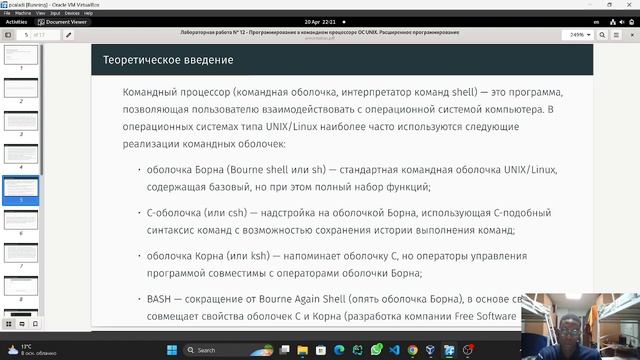The width and height of the screenshot is (640, 360).
Task: Switch sidebar to bookmarks view
Action: (x=35, y=324)
